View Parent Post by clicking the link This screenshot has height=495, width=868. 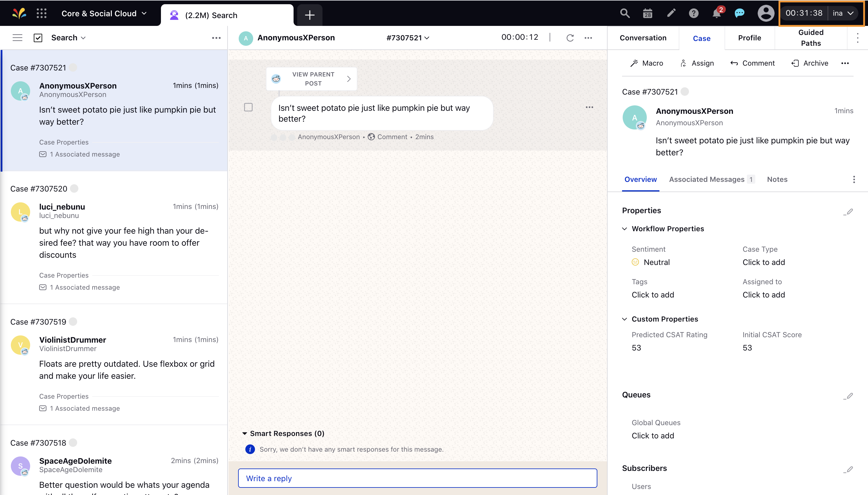coord(312,79)
